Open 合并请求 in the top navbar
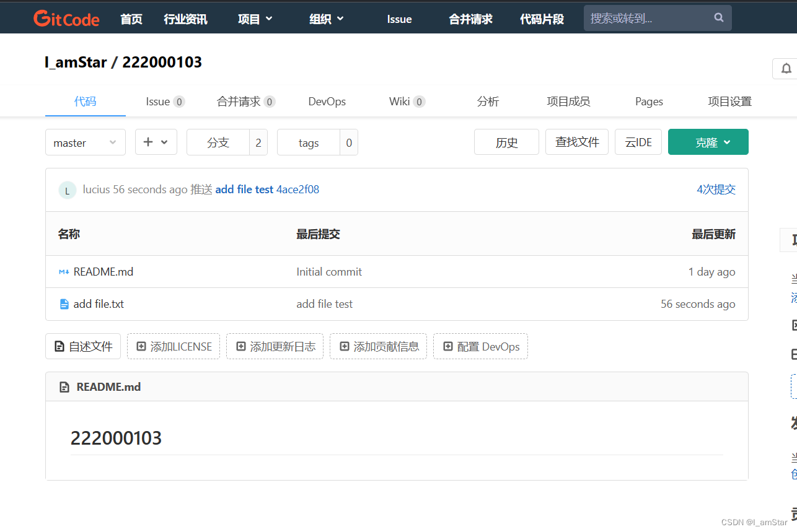The width and height of the screenshot is (797, 532). point(470,19)
